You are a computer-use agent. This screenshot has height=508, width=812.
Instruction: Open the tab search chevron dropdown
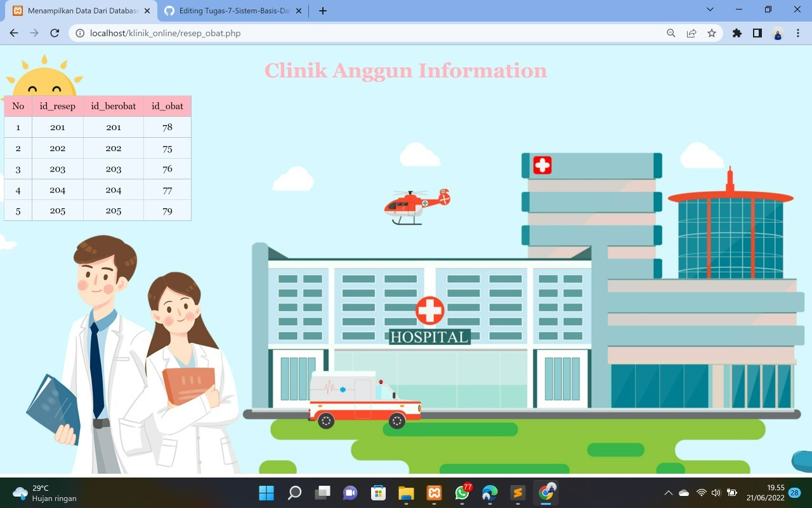point(710,10)
